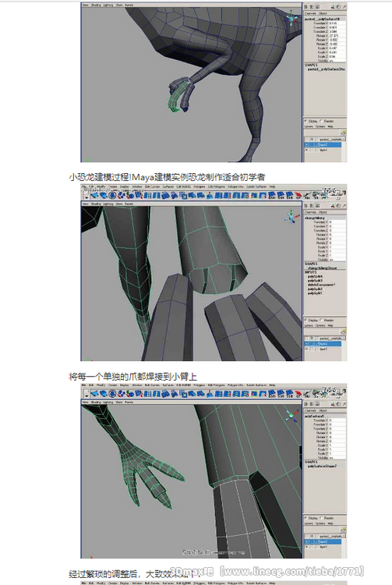Viewport: 392px width, 585px height.
Task: Toggle layer2 visibility box in first screenshot
Action: pyautogui.click(x=307, y=144)
